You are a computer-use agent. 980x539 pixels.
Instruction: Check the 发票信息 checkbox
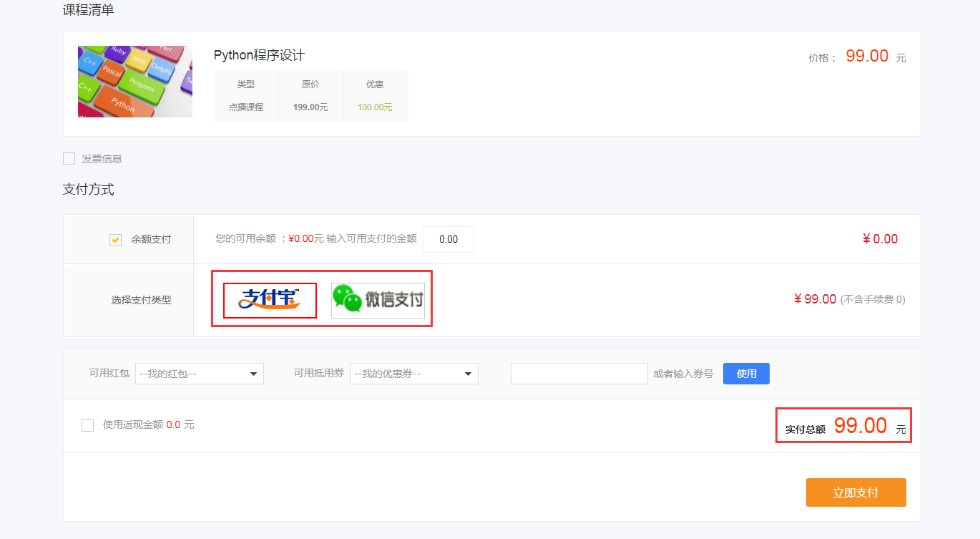[69, 159]
